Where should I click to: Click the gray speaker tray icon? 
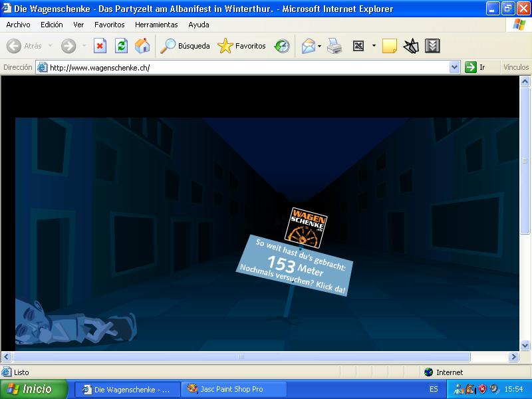coord(494,389)
